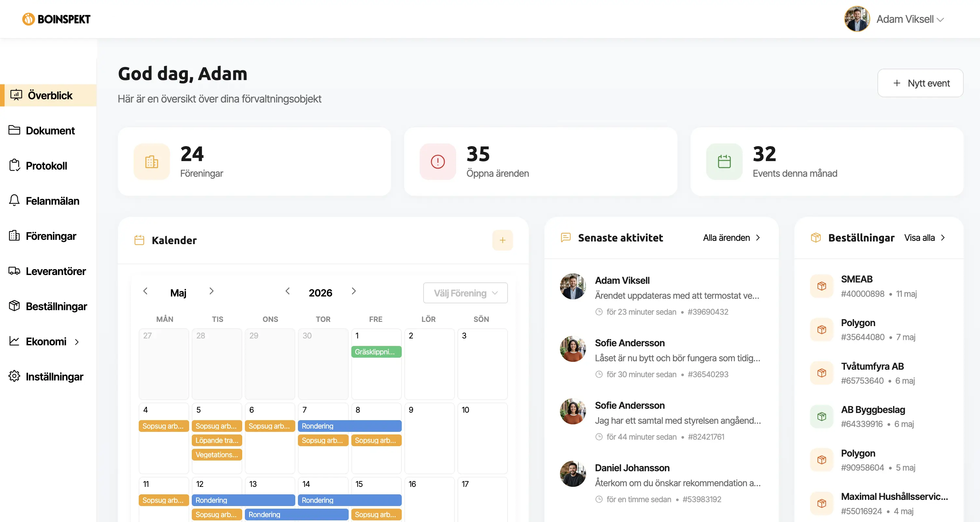Expand the Ekonomi submenu chevron
The width and height of the screenshot is (980, 522).
click(77, 342)
